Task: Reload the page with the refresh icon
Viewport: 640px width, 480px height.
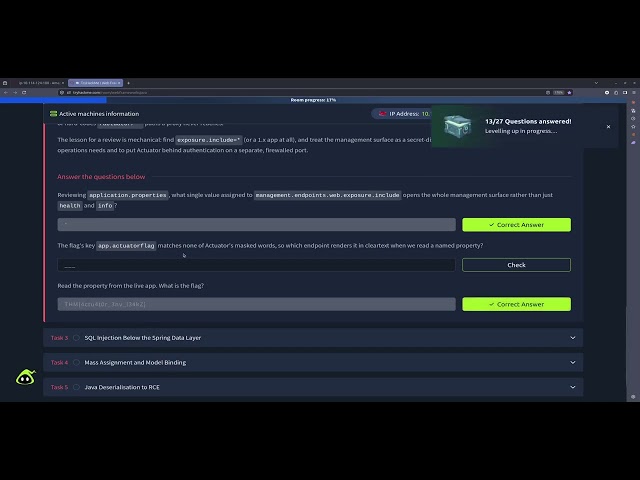Action: click(x=24, y=93)
